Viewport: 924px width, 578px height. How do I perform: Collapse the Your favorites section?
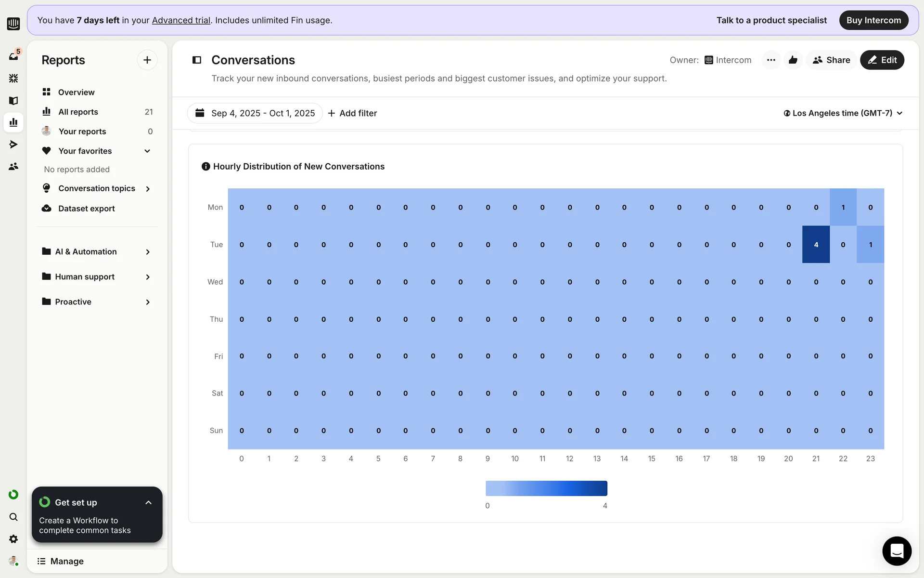[x=147, y=151]
